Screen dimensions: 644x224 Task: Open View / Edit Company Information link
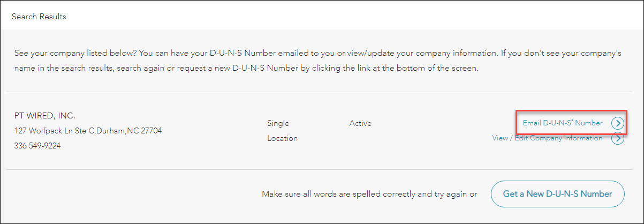coord(547,138)
